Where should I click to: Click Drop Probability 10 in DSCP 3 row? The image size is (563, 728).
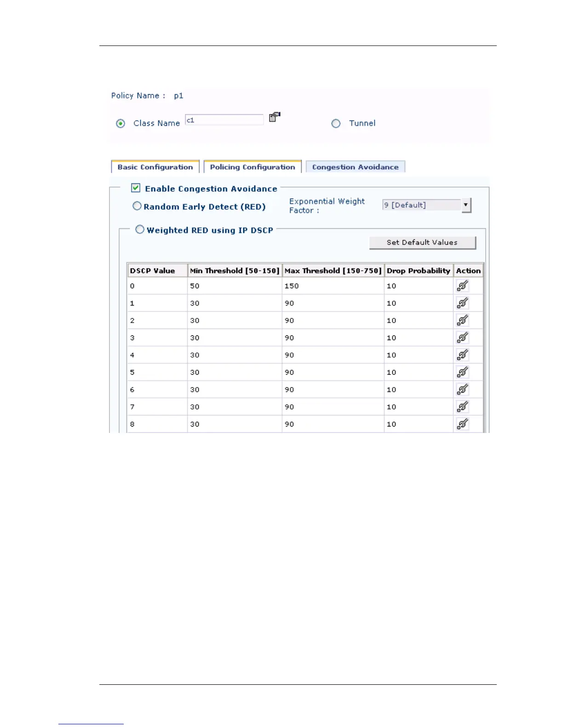click(391, 338)
